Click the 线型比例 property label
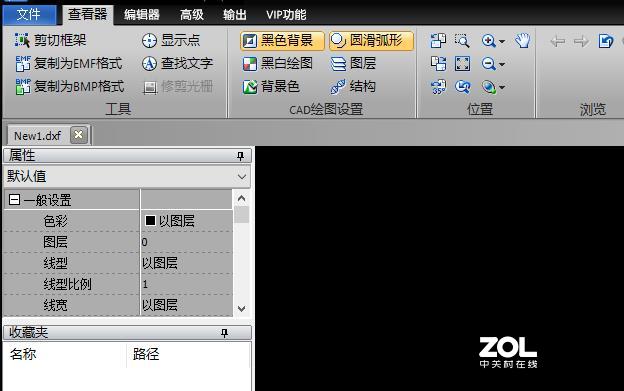624x391 pixels. 67,284
